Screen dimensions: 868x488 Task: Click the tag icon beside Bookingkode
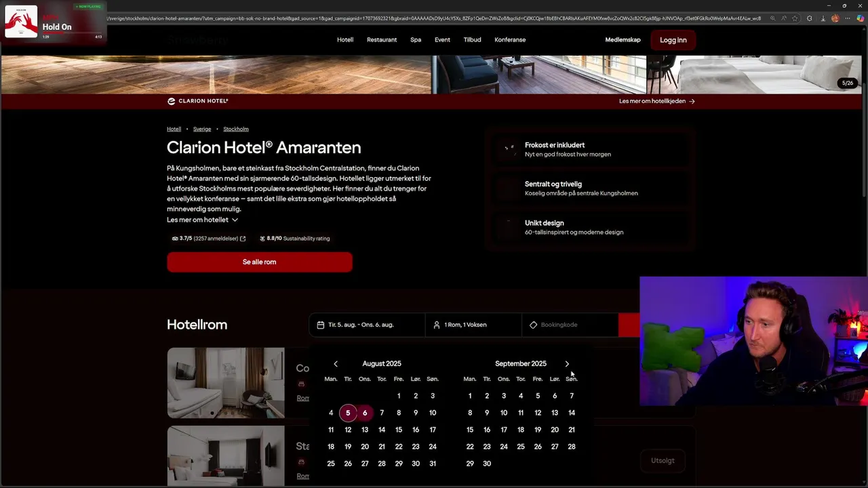coord(533,325)
